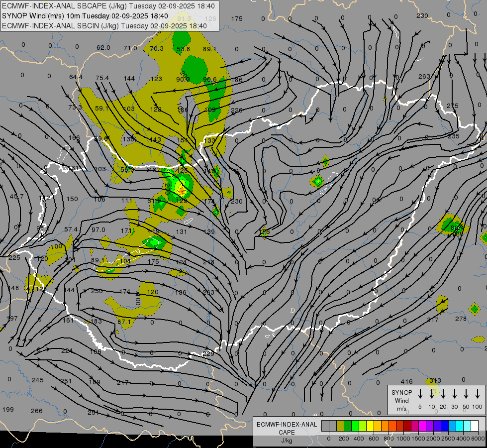Click the map value 275
Viewport: 487px width, 448px height.
[x=453, y=106]
